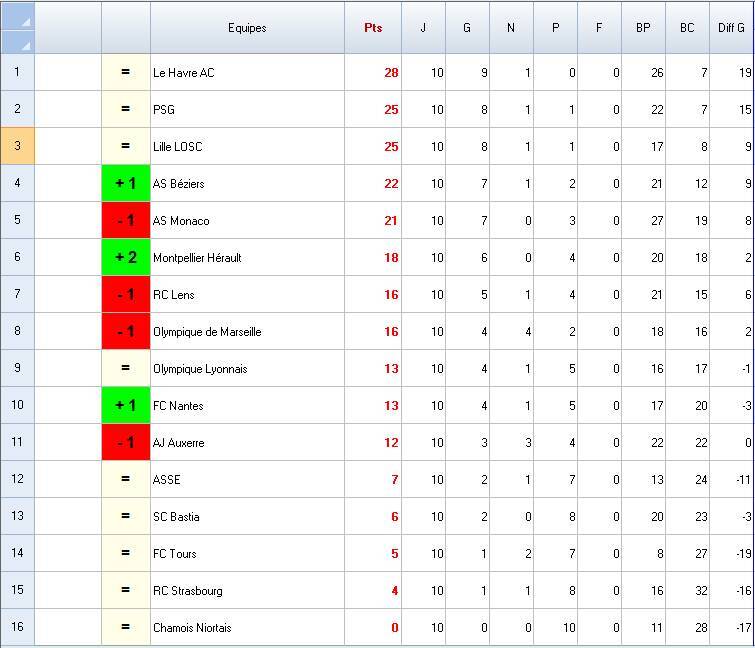Select row header number 16
Image resolution: width=755 pixels, height=648 pixels.
pyautogui.click(x=17, y=628)
